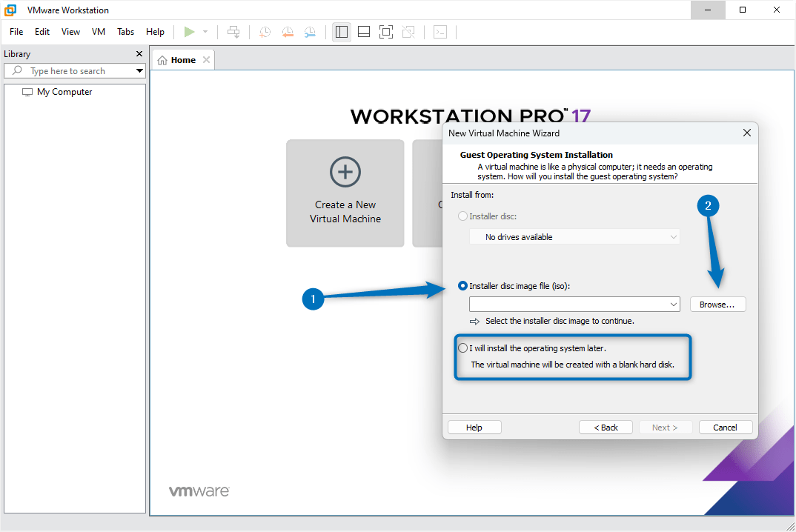Select the Installer disc radio button
Screen dimensions: 796x532
462,216
